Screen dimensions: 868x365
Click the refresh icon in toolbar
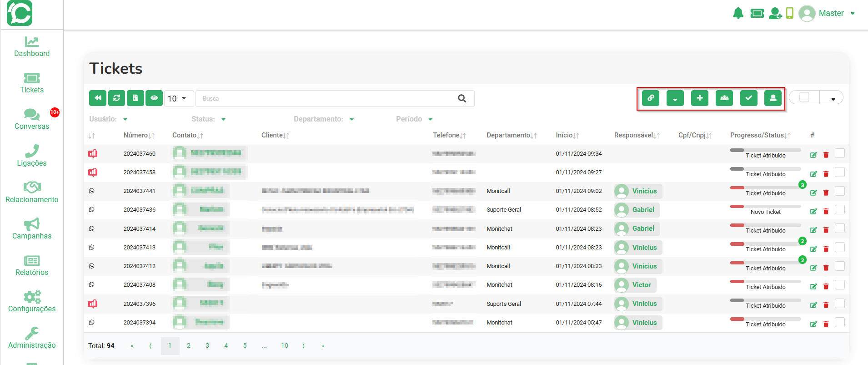pos(117,98)
